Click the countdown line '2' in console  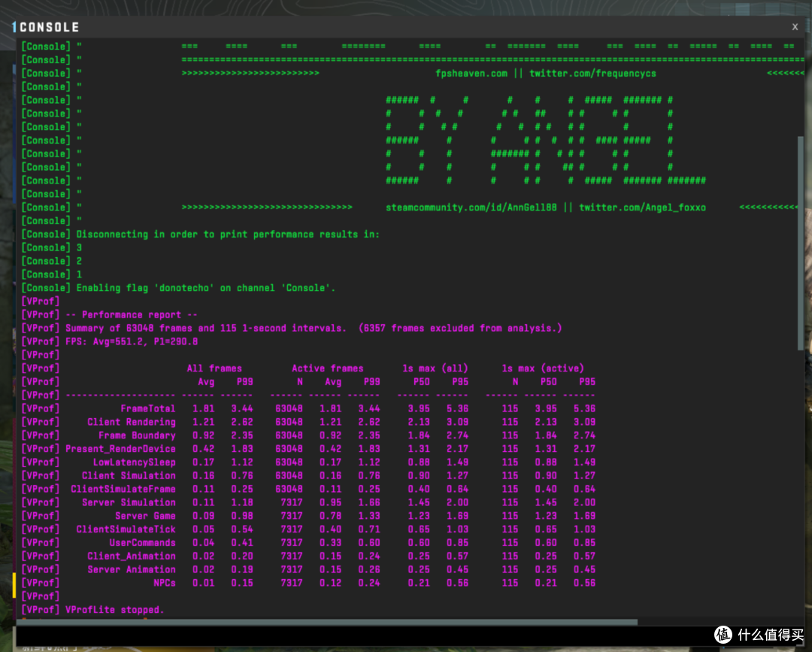pyautogui.click(x=79, y=261)
